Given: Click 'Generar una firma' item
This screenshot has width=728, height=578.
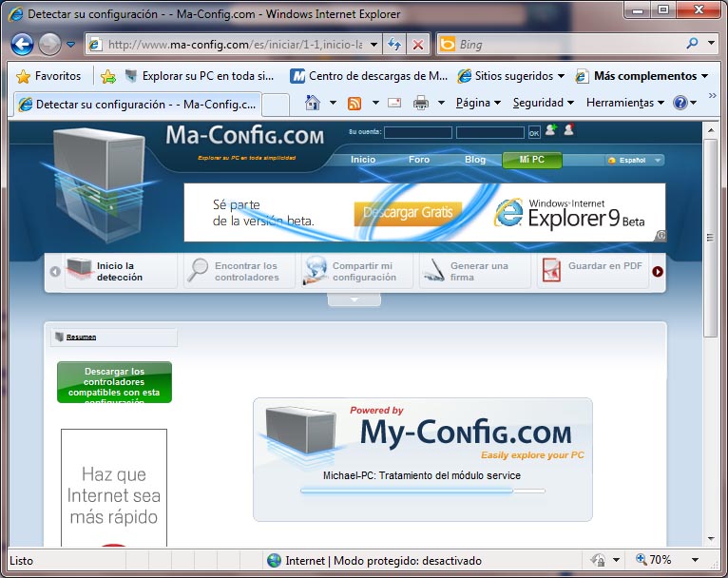Looking at the screenshot, I should click(x=475, y=271).
